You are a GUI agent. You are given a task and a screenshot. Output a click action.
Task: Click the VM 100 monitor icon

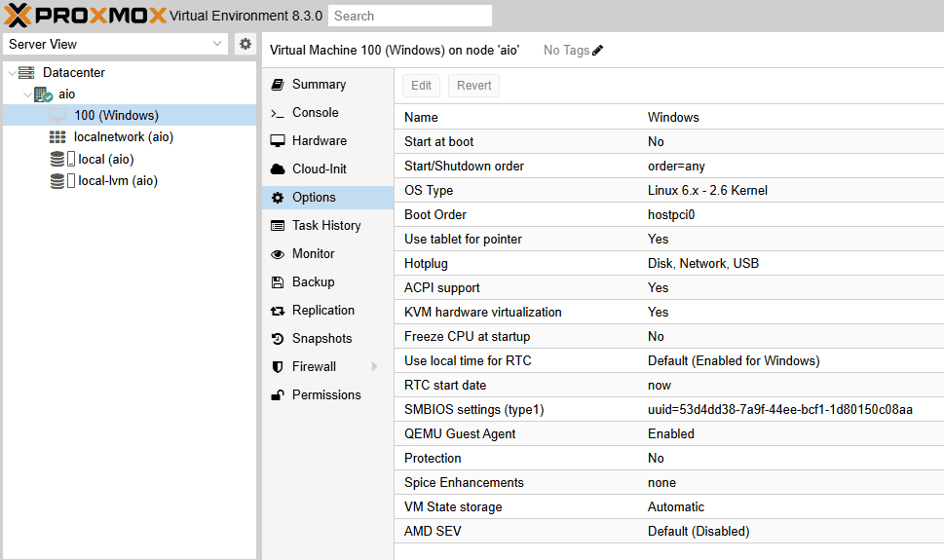click(x=57, y=115)
